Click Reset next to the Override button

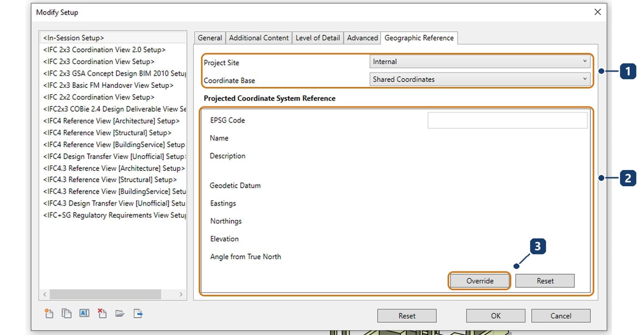click(x=545, y=281)
